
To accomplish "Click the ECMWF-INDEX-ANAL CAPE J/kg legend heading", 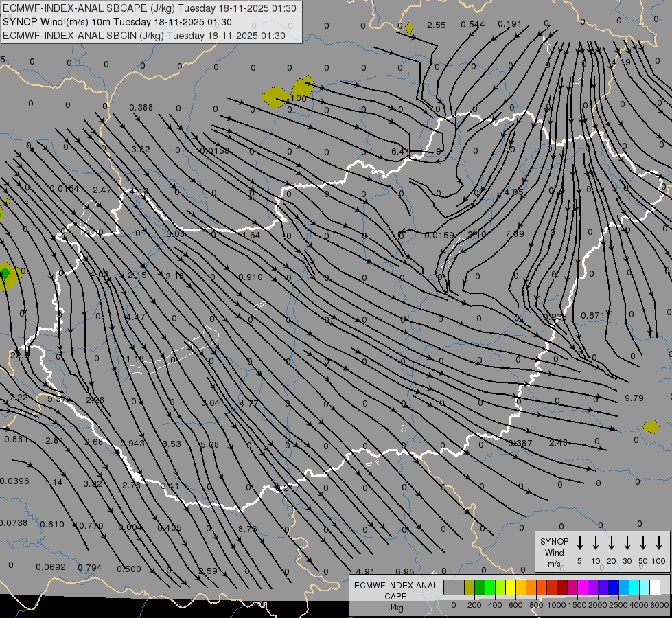I will pyautogui.click(x=395, y=596).
